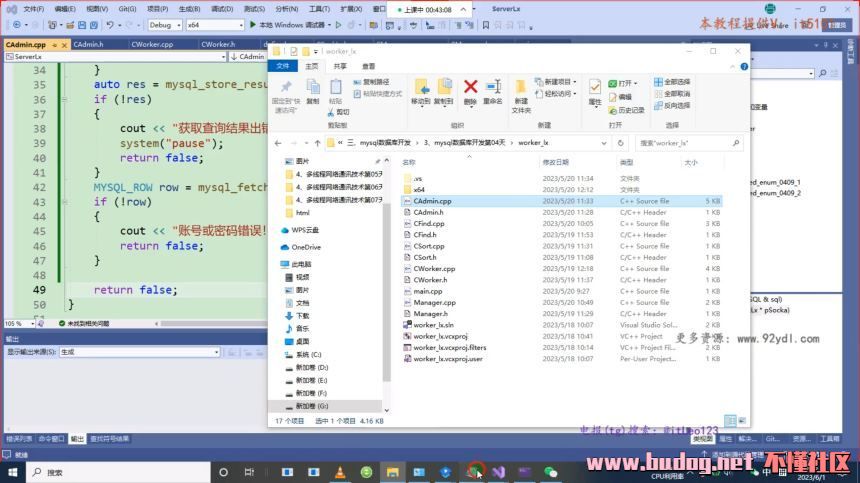Switch to the View (查看) ribbon tab
Image resolution: width=860 pixels, height=483 pixels.
[x=369, y=66]
